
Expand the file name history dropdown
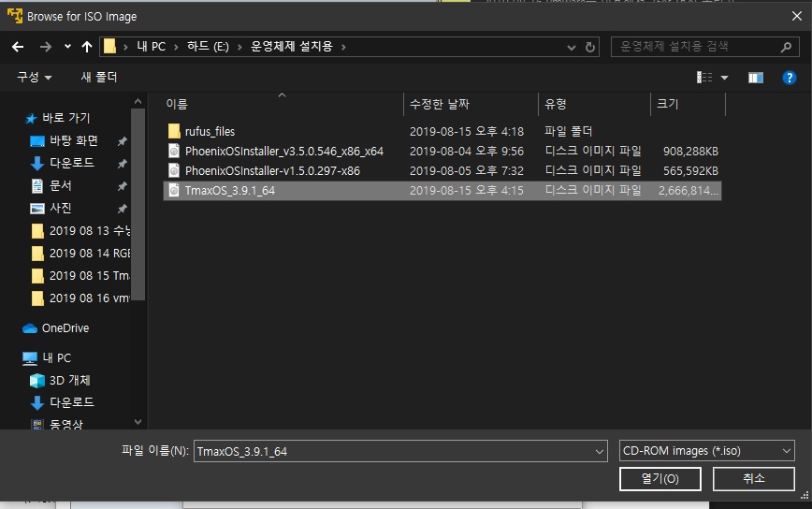600,452
